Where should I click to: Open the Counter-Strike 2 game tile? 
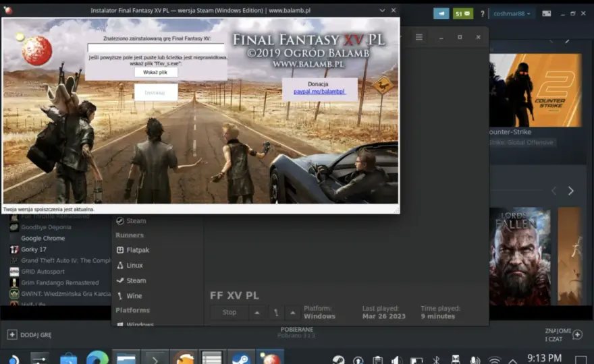click(x=536, y=90)
